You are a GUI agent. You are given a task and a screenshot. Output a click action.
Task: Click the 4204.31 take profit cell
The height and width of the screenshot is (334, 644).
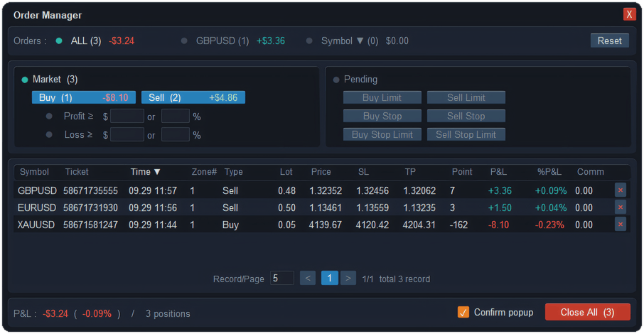[419, 225]
